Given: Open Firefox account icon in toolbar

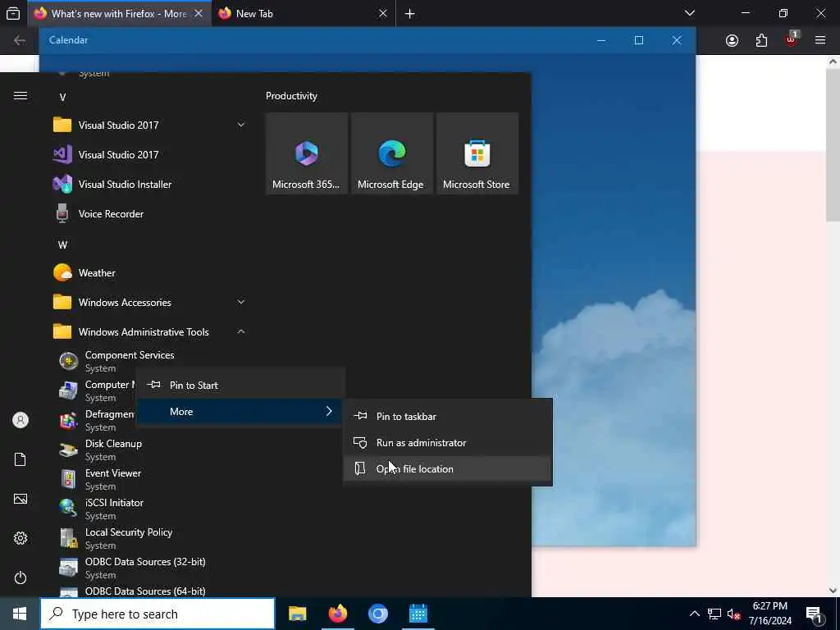Looking at the screenshot, I should pos(732,41).
